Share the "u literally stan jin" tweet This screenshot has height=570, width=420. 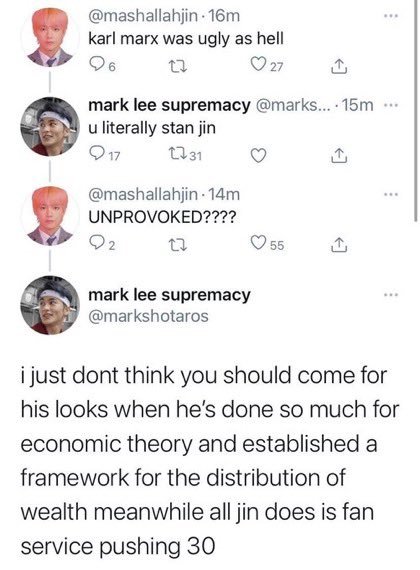339,156
